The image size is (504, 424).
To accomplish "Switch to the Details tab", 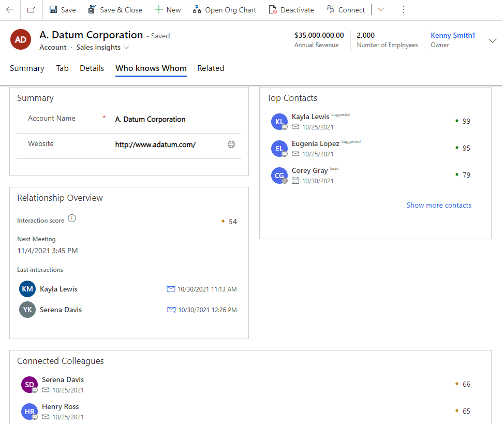I will [x=92, y=68].
